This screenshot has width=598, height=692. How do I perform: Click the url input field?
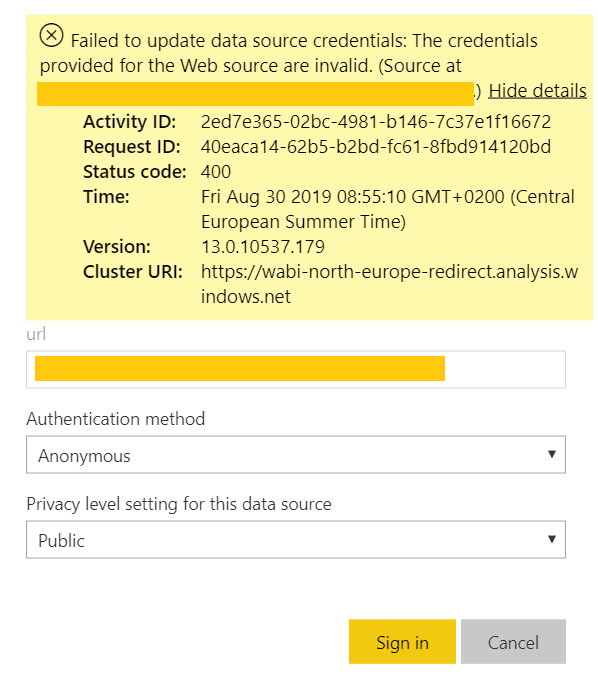coord(296,369)
